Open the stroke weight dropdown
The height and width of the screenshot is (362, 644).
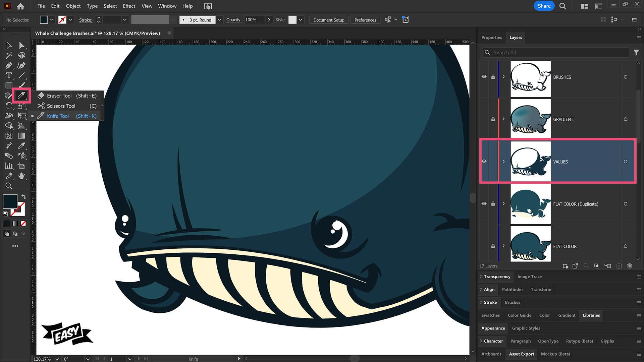click(x=125, y=20)
